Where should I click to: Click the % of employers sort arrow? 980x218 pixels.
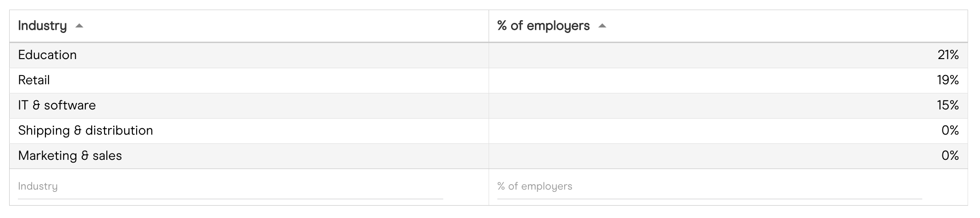(602, 26)
